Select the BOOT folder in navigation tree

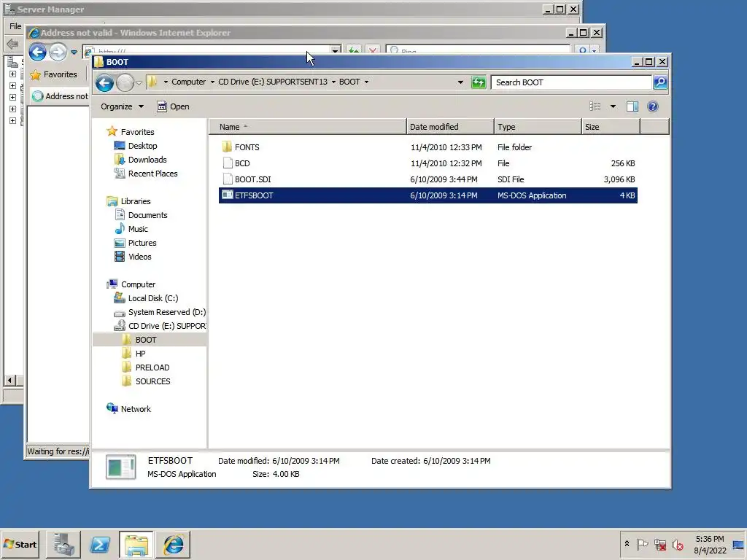(145, 340)
